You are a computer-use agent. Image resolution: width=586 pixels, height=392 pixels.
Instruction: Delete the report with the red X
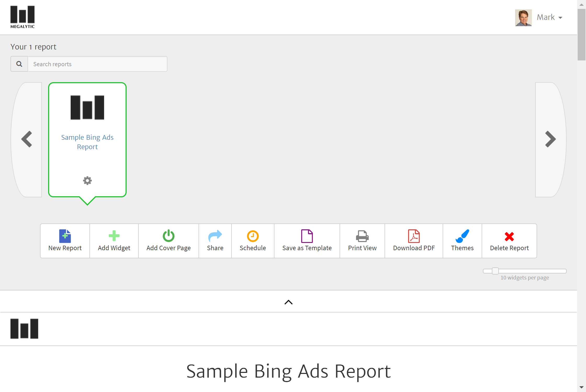pyautogui.click(x=509, y=237)
